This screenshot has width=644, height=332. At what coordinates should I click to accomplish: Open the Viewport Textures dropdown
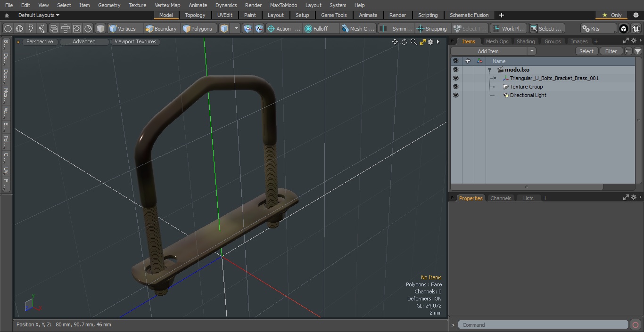pos(135,41)
